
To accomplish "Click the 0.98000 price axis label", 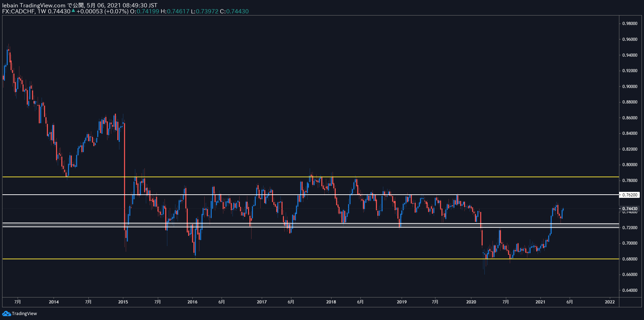I will point(630,24).
